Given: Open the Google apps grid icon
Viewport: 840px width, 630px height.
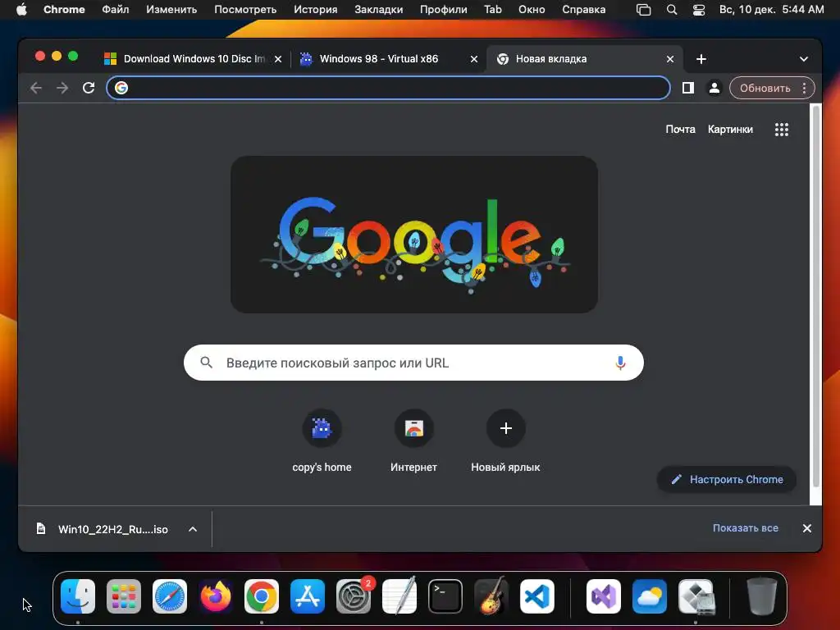Looking at the screenshot, I should [781, 129].
